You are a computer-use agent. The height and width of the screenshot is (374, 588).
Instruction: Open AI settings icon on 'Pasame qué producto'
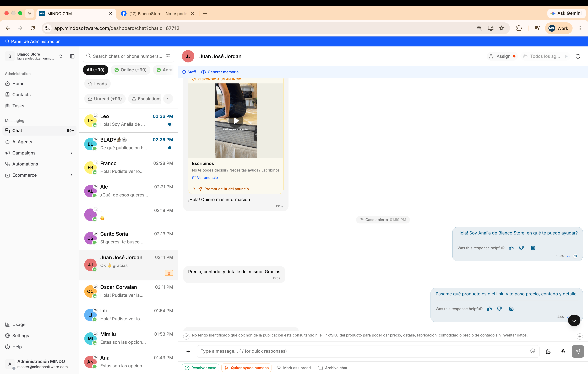(511, 309)
